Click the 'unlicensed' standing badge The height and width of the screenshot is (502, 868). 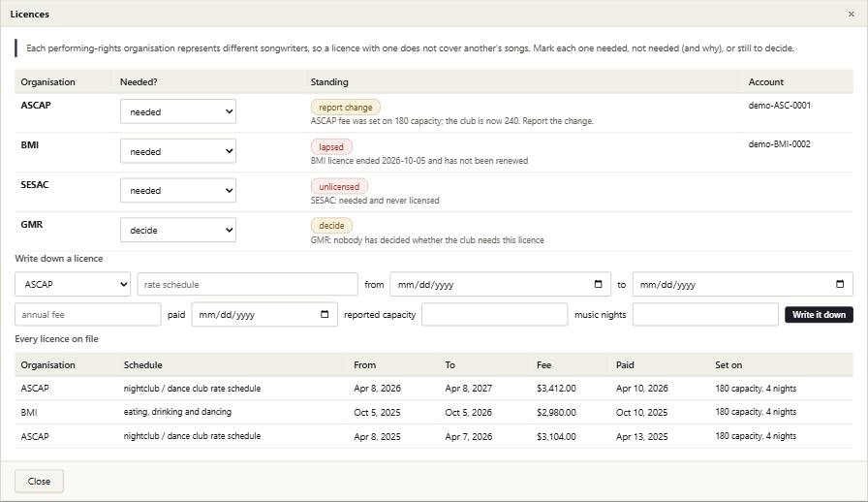coord(339,187)
